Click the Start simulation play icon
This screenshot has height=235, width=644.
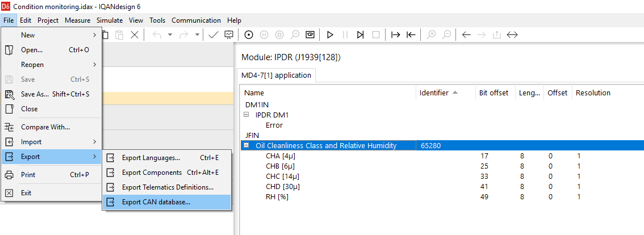pos(330,35)
